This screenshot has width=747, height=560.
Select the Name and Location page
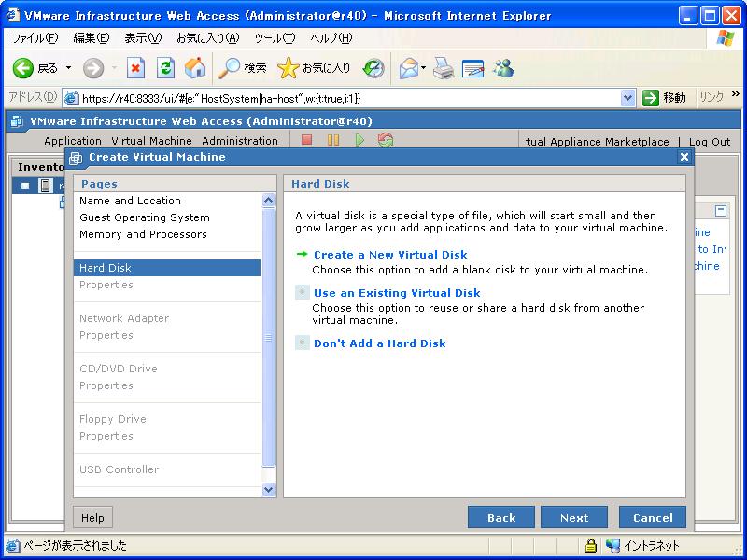167,201
